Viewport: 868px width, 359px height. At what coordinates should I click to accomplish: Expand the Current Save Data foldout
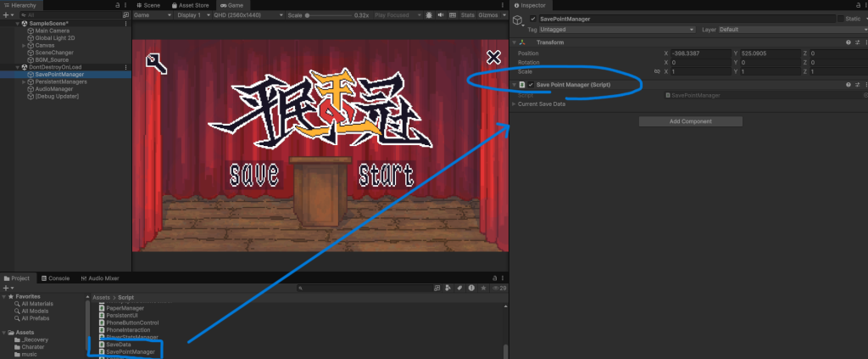(x=515, y=104)
